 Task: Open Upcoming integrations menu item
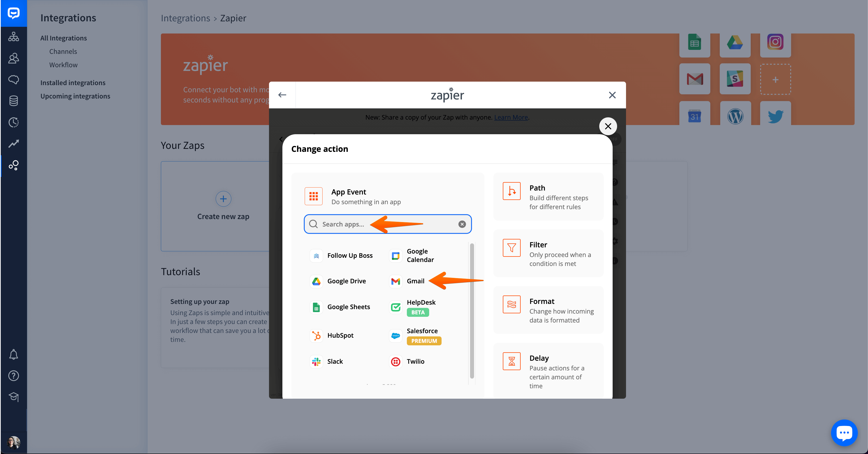[x=75, y=96]
